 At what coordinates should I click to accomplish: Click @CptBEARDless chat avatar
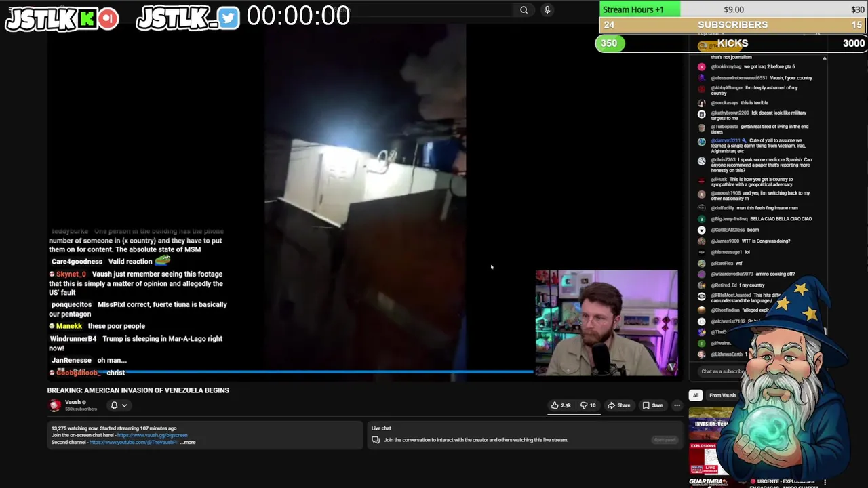[701, 230]
